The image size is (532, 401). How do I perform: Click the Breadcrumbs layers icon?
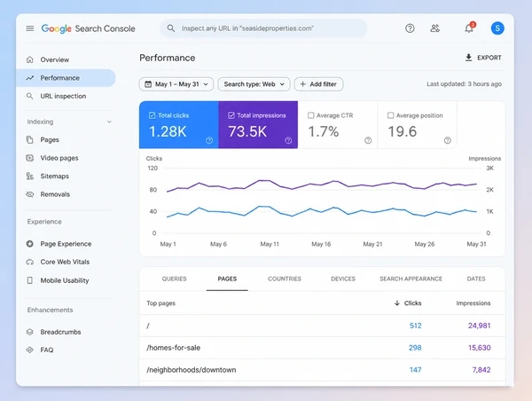(x=30, y=332)
